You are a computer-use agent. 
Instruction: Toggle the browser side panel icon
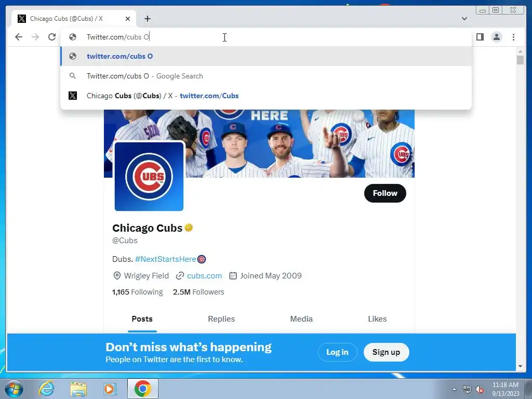pyautogui.click(x=480, y=37)
